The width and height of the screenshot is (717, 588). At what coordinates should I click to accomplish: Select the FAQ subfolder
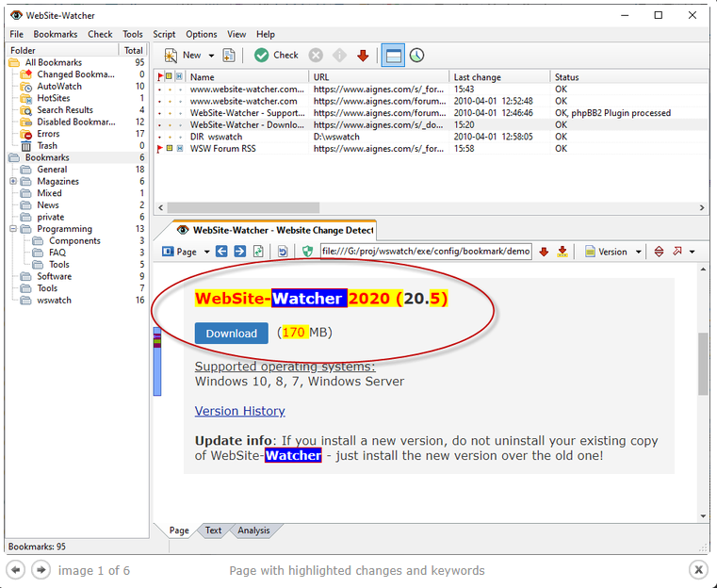click(x=57, y=253)
